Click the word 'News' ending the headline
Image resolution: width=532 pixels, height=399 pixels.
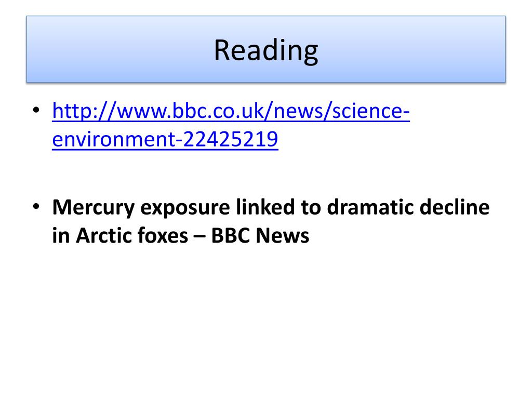[283, 235]
